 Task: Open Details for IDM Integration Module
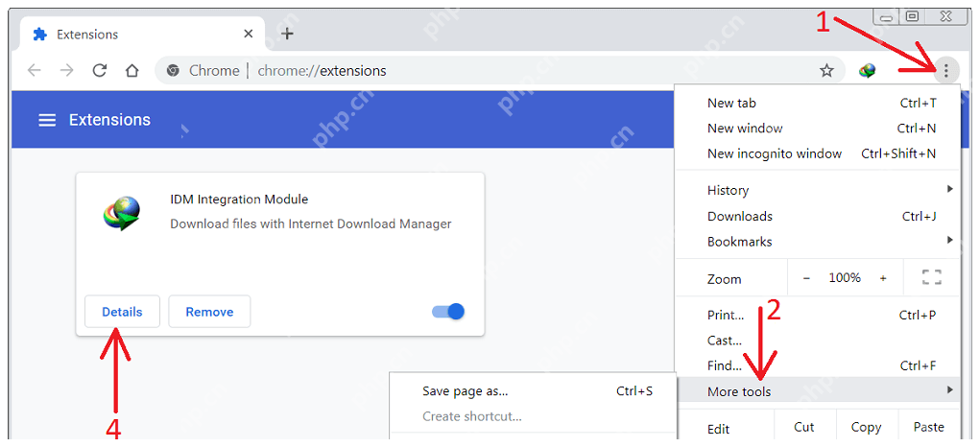click(123, 312)
